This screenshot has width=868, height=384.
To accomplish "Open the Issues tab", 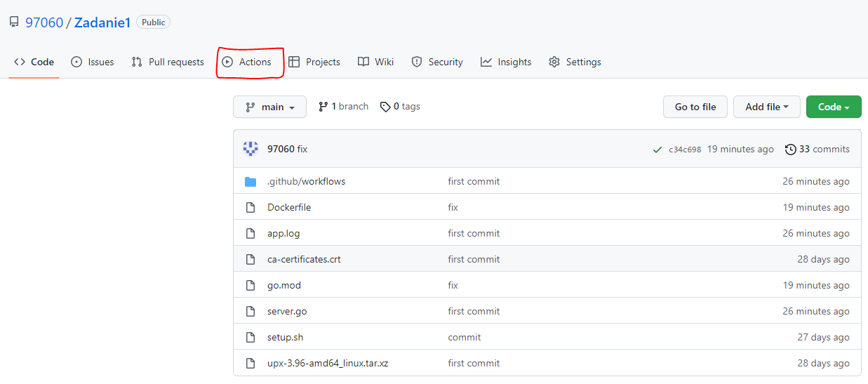I will pyautogui.click(x=92, y=62).
